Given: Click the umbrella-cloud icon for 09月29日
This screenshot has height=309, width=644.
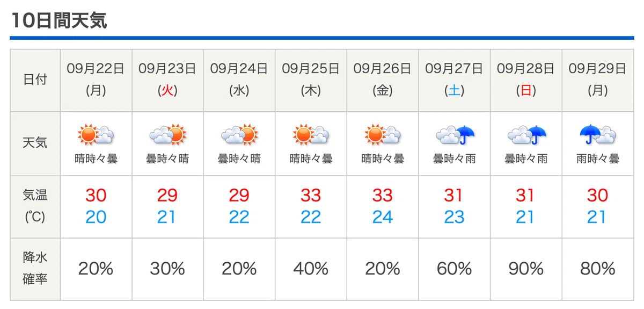Looking at the screenshot, I should pos(598,134).
